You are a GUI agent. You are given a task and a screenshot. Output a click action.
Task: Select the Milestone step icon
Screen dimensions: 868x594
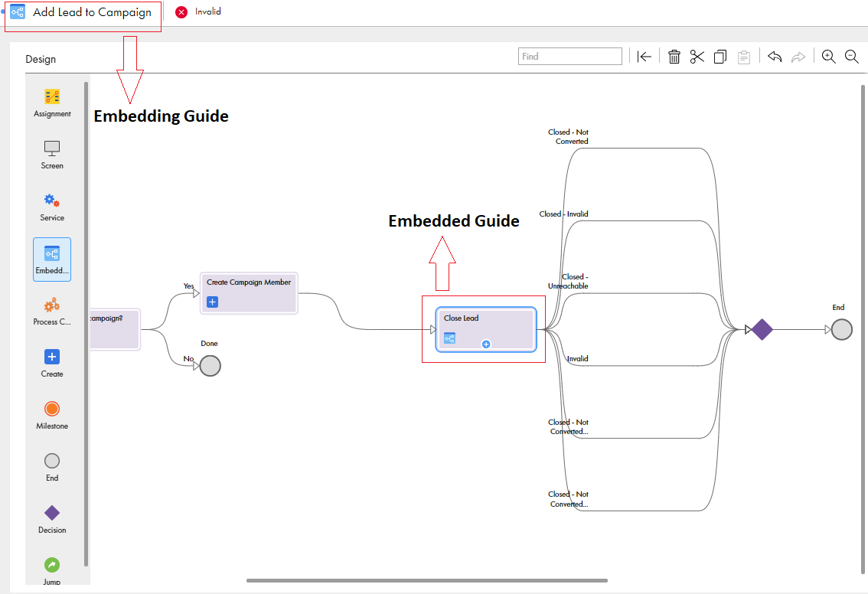(52, 409)
